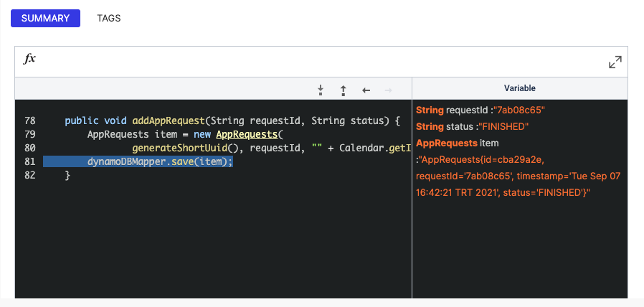Viewport: 644px width, 307px height.
Task: Click line number 78 in gutter
Action: (x=29, y=121)
